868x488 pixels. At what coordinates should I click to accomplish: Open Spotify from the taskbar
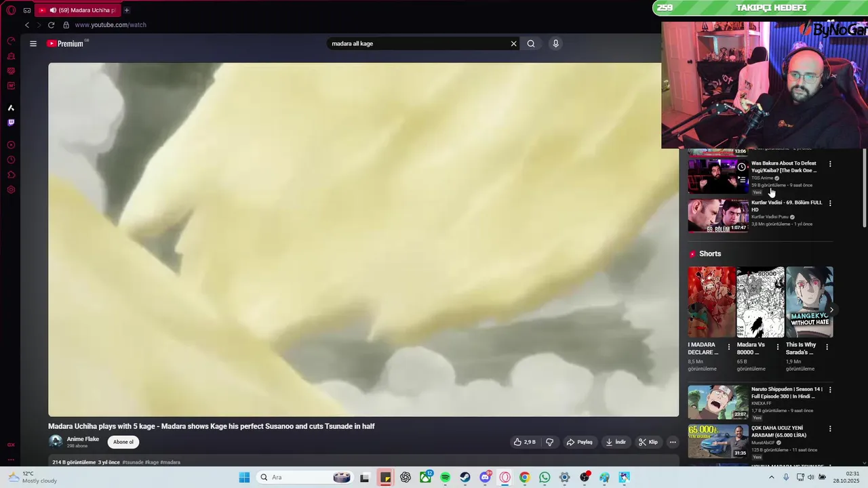coord(445,477)
